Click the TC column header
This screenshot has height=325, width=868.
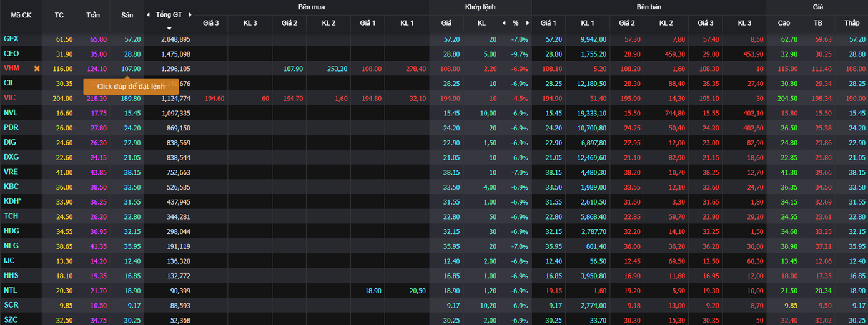click(59, 15)
